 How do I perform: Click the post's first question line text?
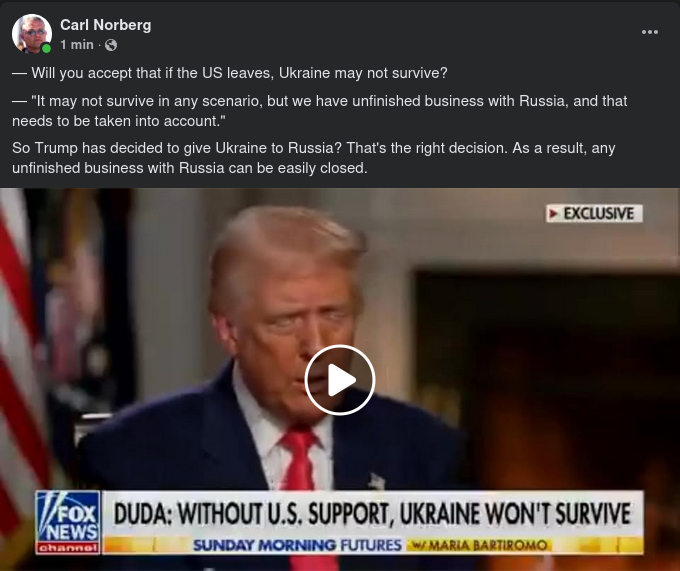click(229, 73)
